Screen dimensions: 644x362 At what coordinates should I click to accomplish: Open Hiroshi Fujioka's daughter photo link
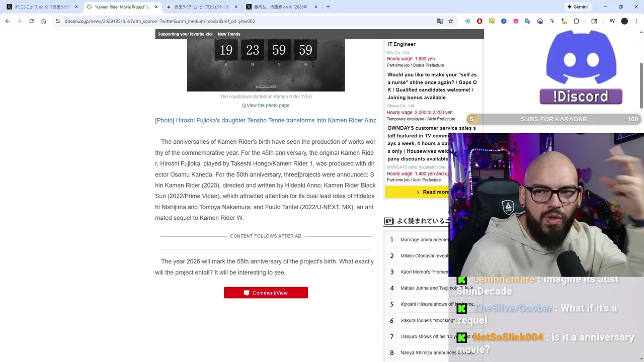pyautogui.click(x=266, y=121)
